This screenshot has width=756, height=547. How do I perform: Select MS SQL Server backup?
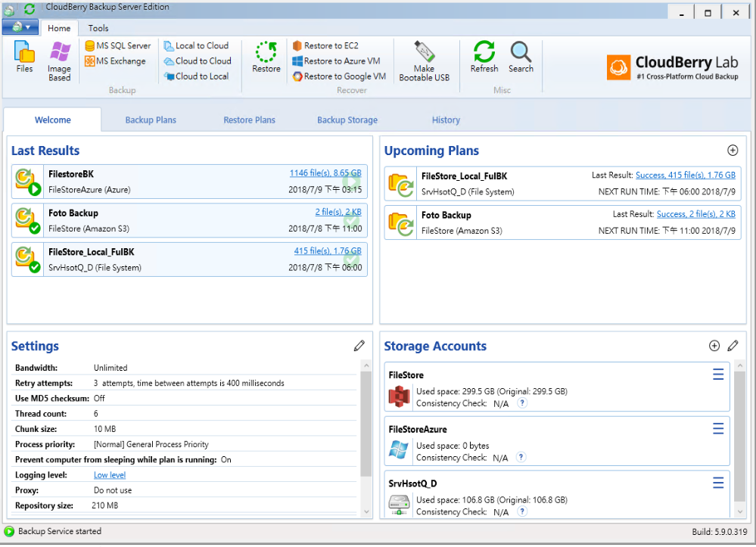[x=118, y=46]
